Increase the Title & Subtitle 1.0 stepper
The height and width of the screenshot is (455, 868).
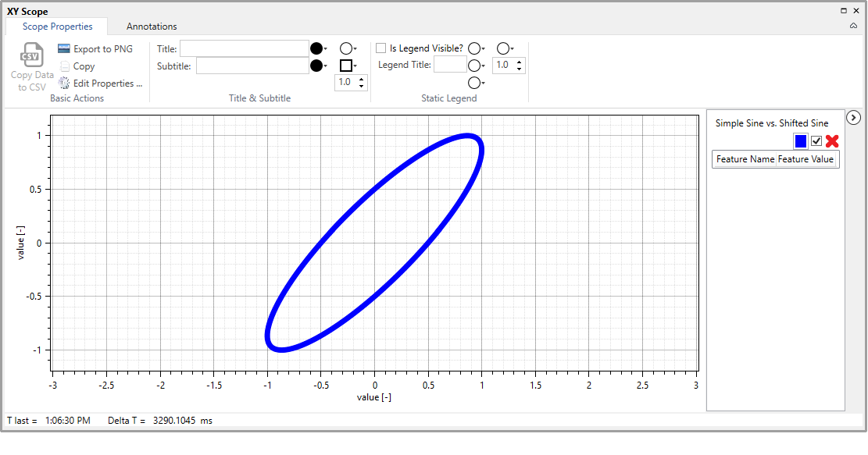pyautogui.click(x=361, y=79)
